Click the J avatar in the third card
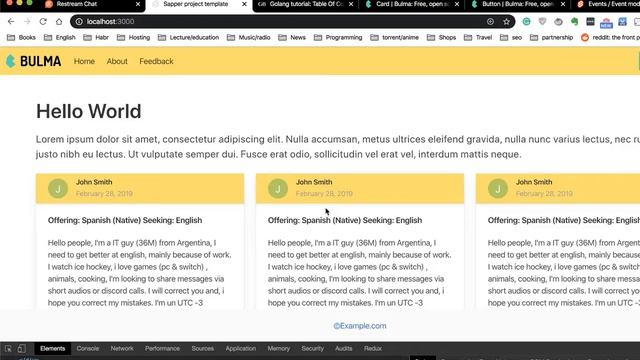Screen dimensions: 640x360 click(498, 189)
